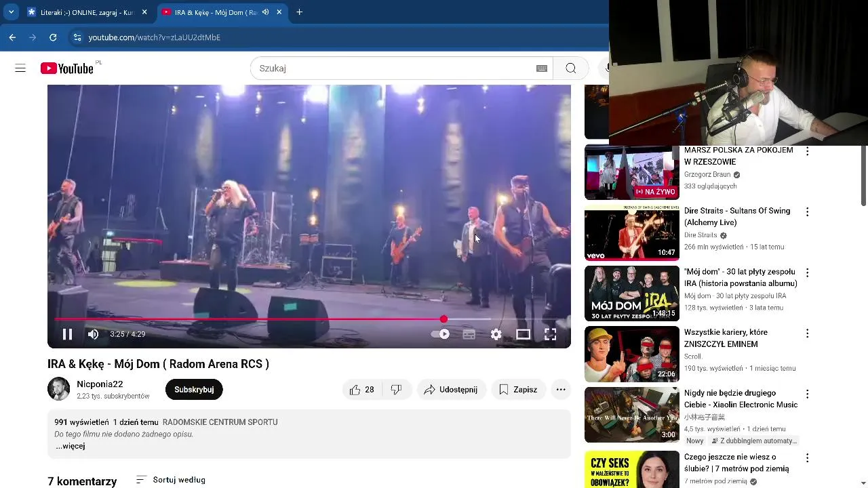The image size is (868, 488).
Task: Go back in browser history
Action: (12, 37)
